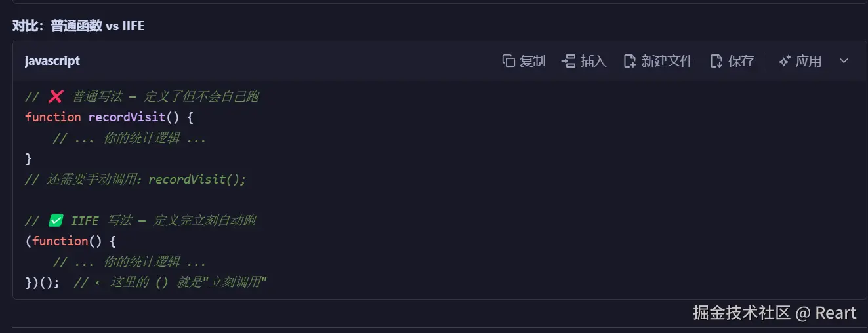Expand the chevron next to 应用

tap(844, 61)
